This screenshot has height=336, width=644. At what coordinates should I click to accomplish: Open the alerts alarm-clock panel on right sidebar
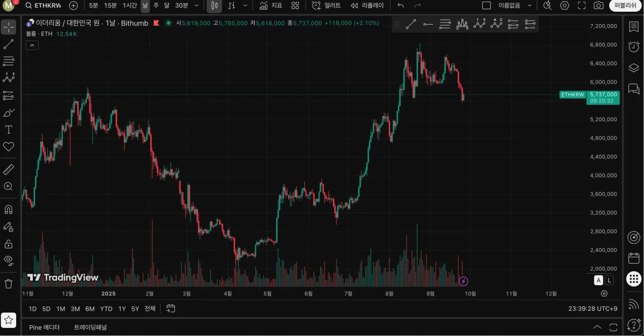point(633,47)
